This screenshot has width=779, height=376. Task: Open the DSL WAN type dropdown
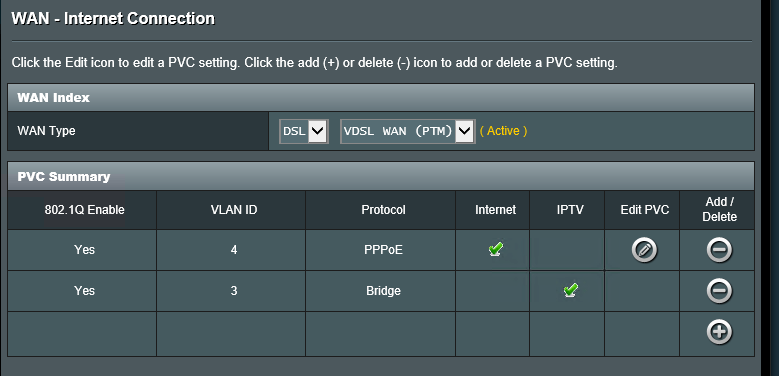(304, 131)
